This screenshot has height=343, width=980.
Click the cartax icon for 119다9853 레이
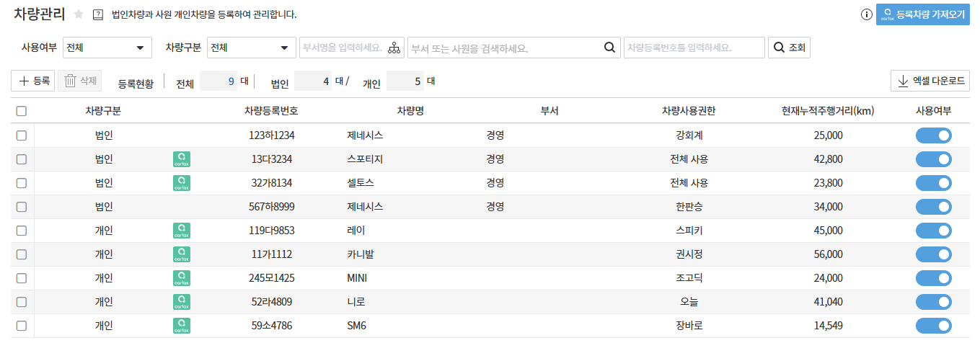(x=182, y=231)
